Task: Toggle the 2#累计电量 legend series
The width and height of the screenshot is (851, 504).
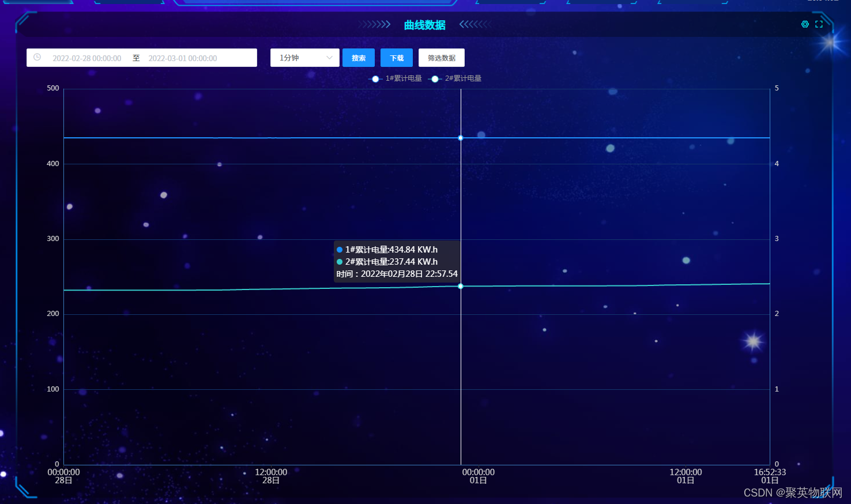Action: pos(455,78)
